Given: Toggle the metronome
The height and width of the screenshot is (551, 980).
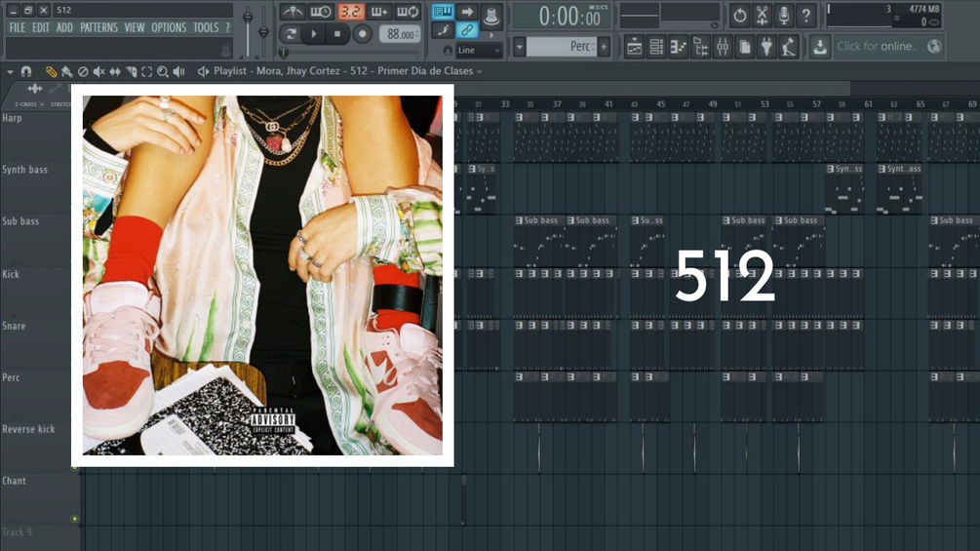Looking at the screenshot, I should tap(292, 12).
